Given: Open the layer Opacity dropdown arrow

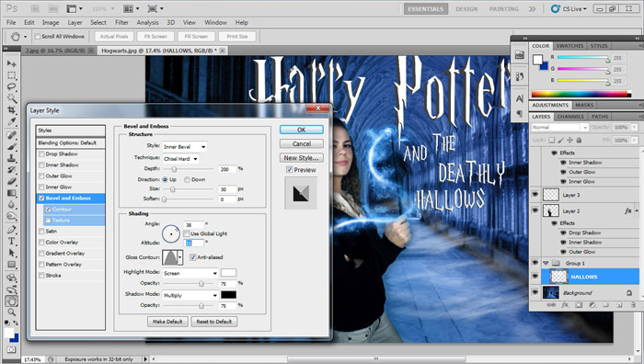Looking at the screenshot, I should click(635, 128).
